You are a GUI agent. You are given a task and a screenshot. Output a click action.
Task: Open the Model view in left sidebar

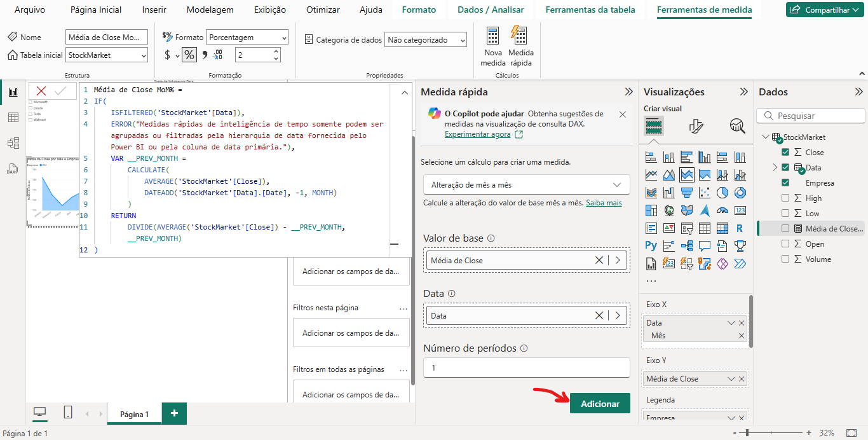click(13, 143)
